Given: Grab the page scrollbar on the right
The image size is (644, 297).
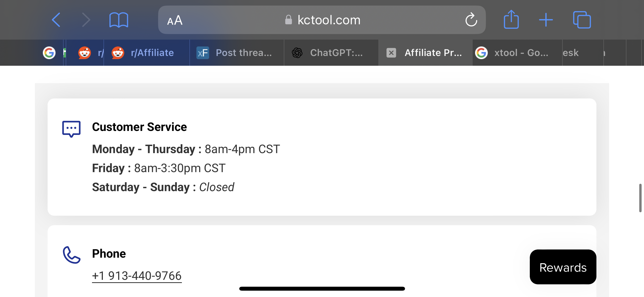Looking at the screenshot, I should coord(640,198).
